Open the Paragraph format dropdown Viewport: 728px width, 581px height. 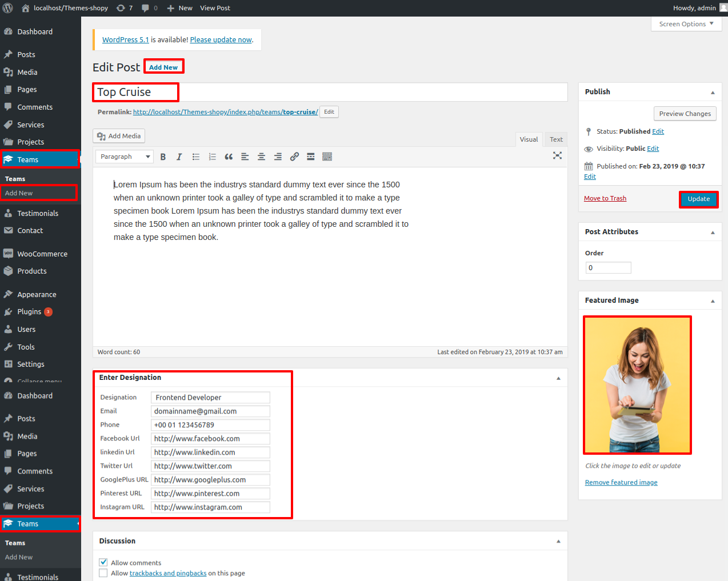click(125, 157)
